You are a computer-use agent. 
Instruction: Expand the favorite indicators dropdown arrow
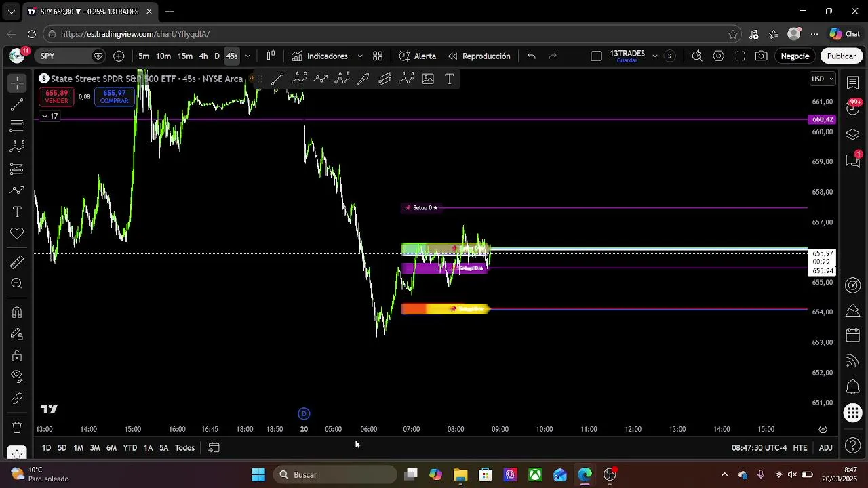click(359, 56)
